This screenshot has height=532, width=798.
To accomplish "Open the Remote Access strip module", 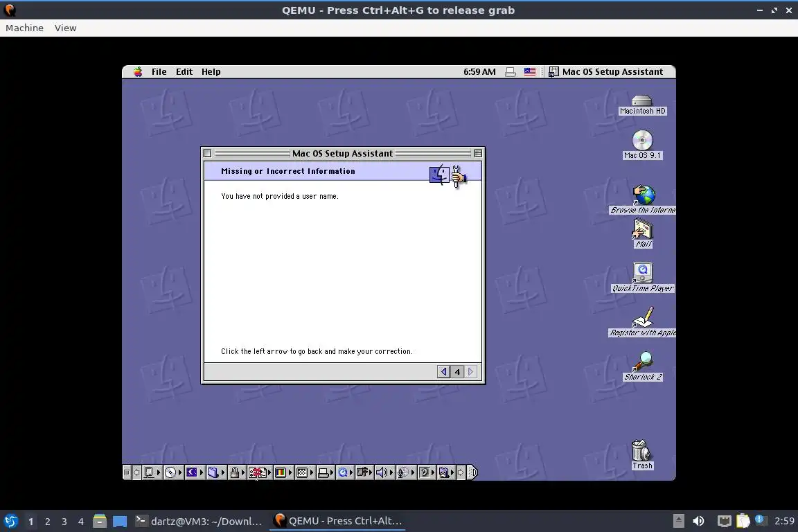I will [x=364, y=472].
